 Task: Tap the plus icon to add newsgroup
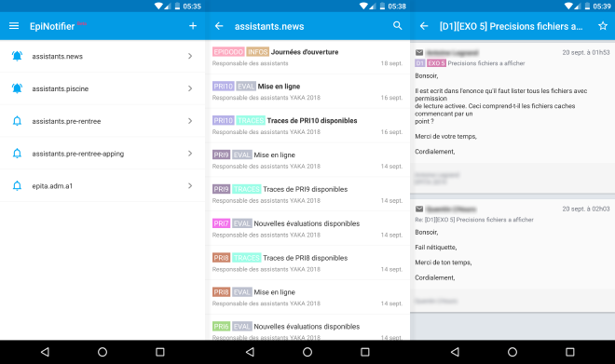193,26
